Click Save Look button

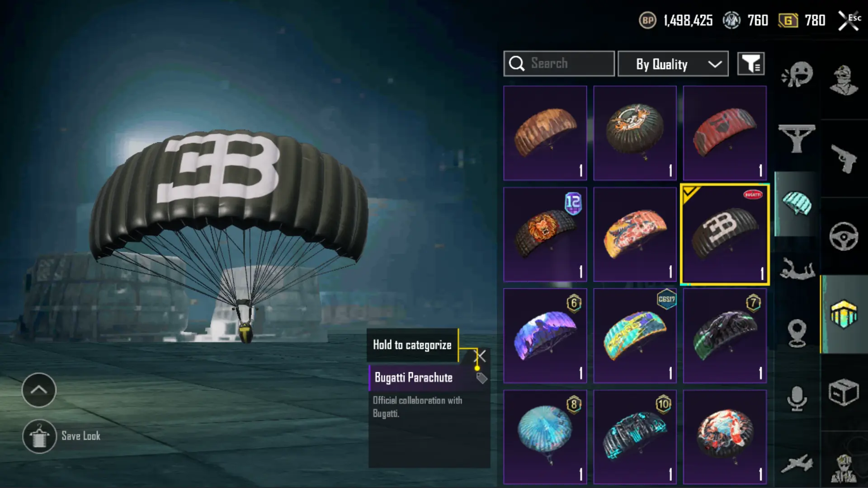point(62,436)
